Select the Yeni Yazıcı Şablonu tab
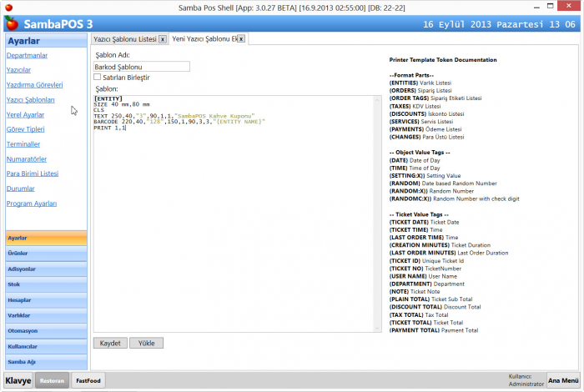Image resolution: width=584 pixels, height=392 pixels. [x=203, y=39]
